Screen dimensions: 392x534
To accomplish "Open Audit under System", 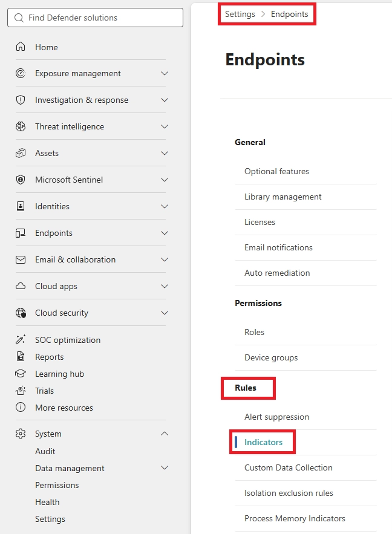I will [x=45, y=451].
